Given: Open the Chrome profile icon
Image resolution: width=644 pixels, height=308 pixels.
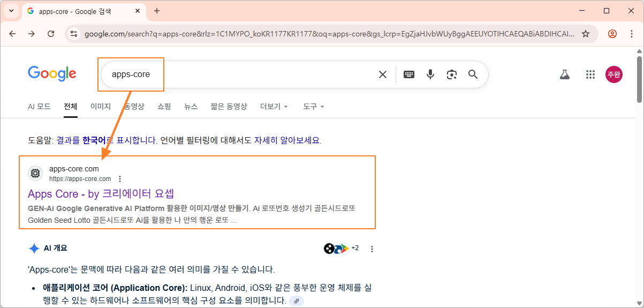Looking at the screenshot, I should coord(612,34).
